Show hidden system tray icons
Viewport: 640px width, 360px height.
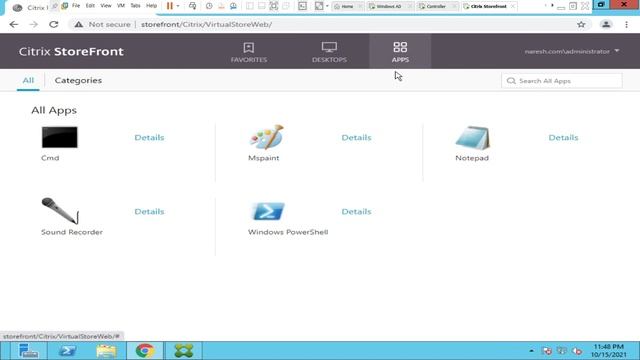(531, 351)
